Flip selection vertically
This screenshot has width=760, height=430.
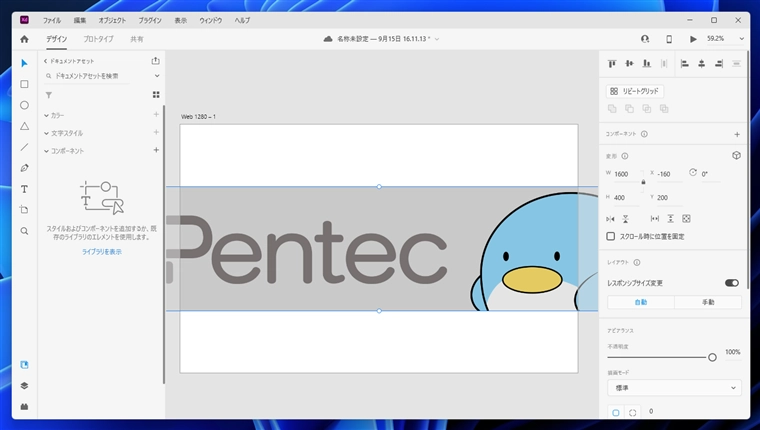point(626,219)
